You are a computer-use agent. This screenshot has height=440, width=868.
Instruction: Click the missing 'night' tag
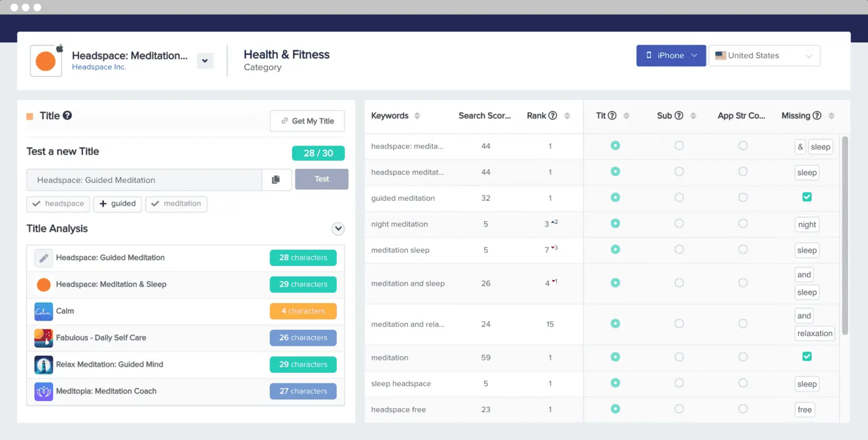click(x=807, y=225)
